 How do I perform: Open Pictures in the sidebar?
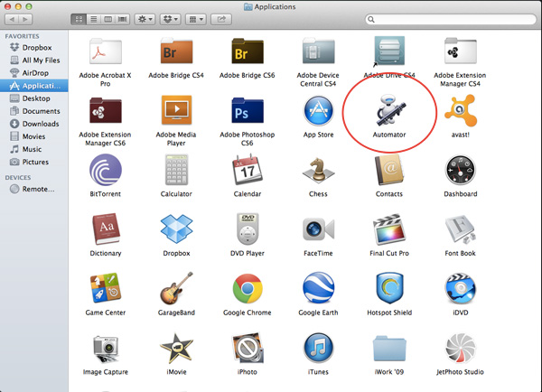point(34,162)
